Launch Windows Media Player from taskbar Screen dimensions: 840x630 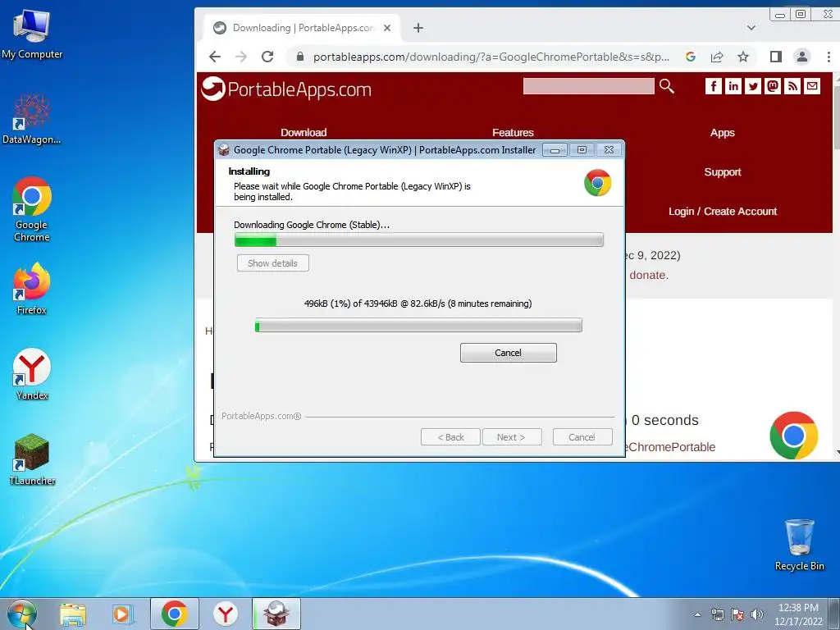point(123,614)
